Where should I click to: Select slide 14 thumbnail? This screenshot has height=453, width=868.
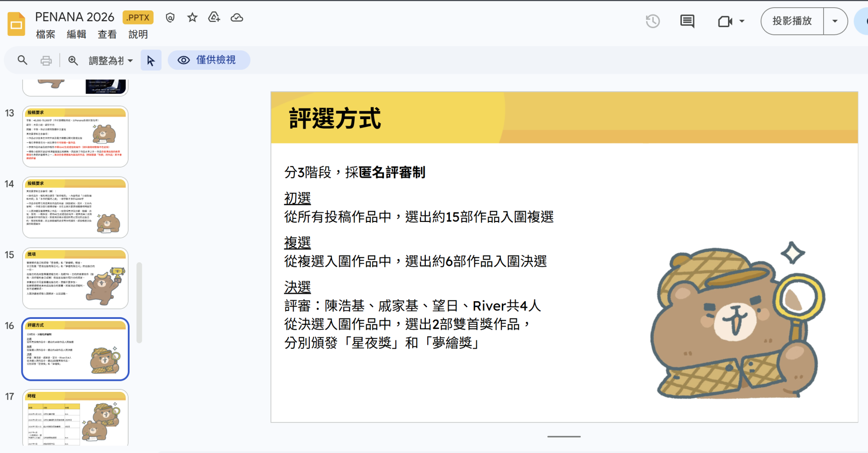click(x=76, y=207)
